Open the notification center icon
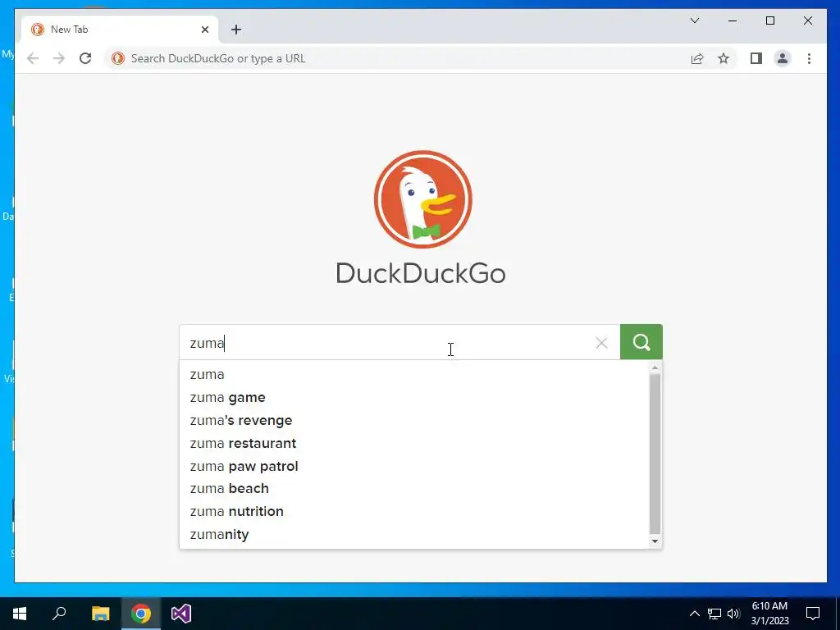 coord(813,614)
